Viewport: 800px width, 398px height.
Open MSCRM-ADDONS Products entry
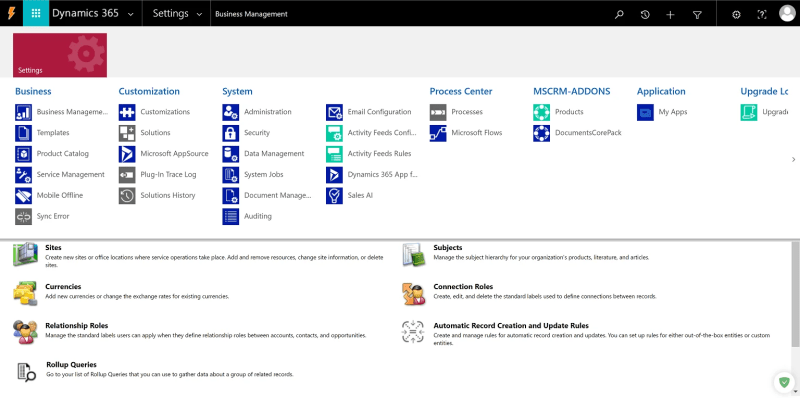click(569, 112)
